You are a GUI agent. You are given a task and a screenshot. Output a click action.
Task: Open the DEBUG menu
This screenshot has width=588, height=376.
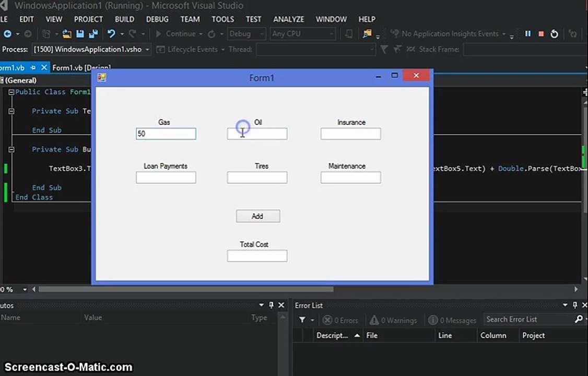point(157,19)
